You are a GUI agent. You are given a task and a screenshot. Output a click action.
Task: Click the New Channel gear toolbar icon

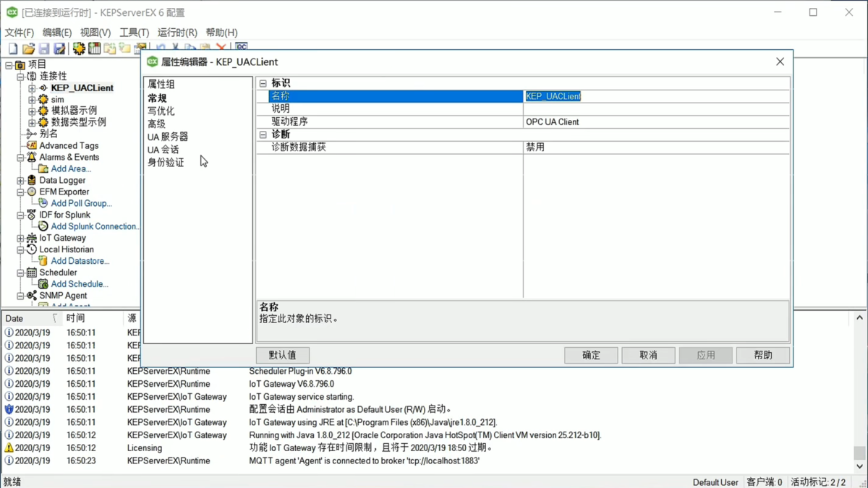79,48
